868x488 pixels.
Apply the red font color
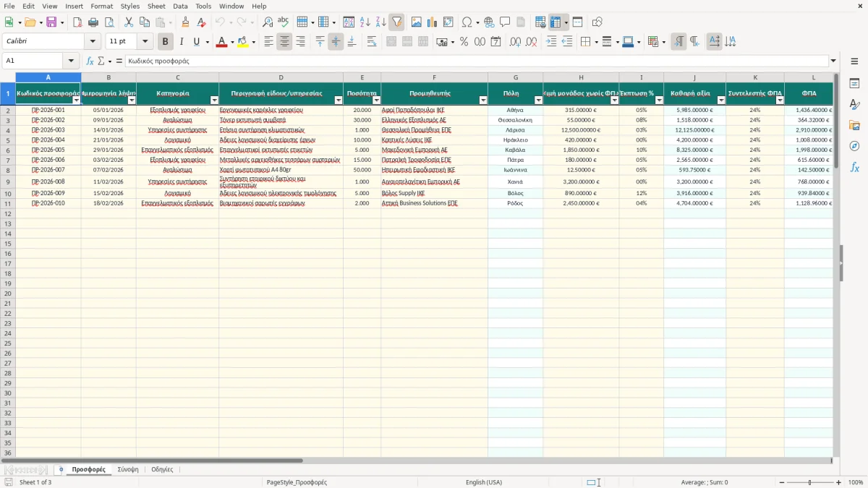[x=221, y=42]
